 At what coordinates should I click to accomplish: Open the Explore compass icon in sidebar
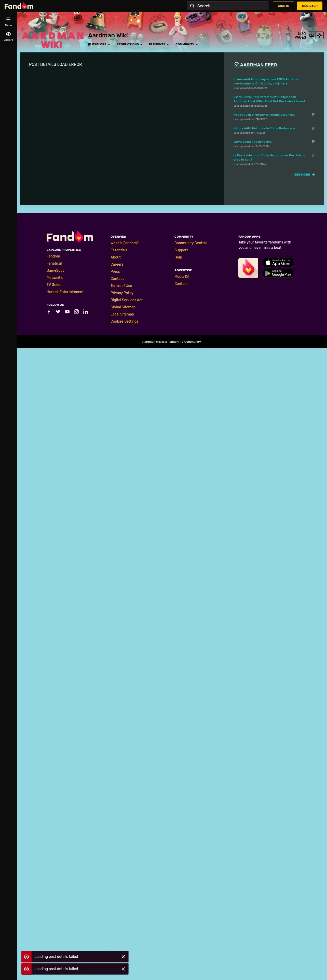8,34
